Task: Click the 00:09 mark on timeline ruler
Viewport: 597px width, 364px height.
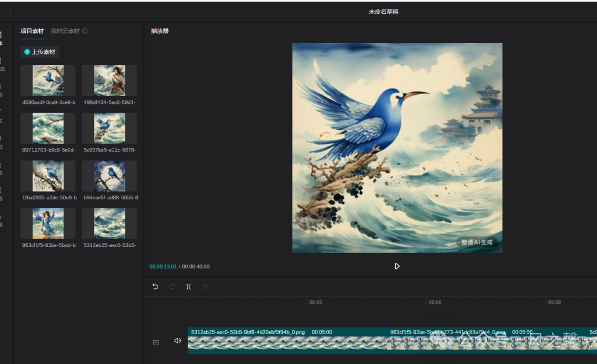Action: point(554,302)
